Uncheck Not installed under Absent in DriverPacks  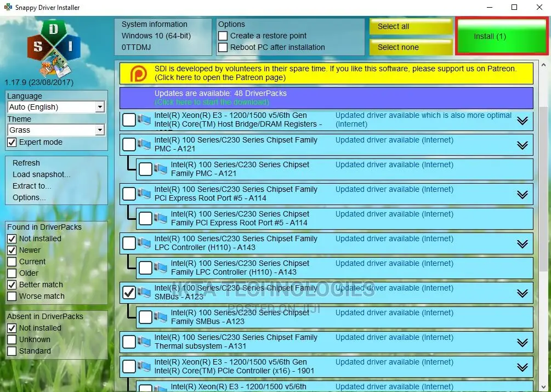12,328
